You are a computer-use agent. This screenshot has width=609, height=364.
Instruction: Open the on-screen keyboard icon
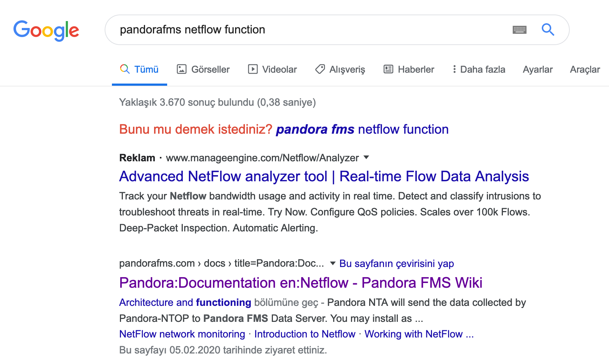tap(519, 30)
